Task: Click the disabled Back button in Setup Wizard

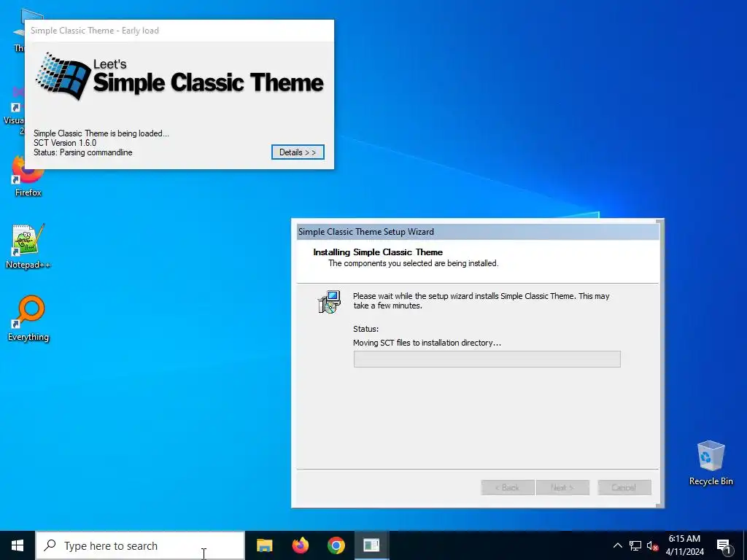Action: pos(508,488)
